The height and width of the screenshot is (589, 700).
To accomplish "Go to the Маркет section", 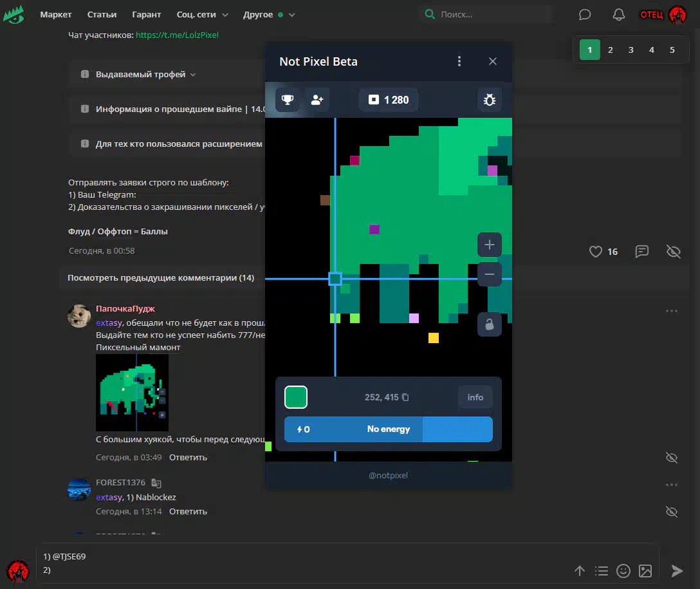I will click(x=56, y=15).
